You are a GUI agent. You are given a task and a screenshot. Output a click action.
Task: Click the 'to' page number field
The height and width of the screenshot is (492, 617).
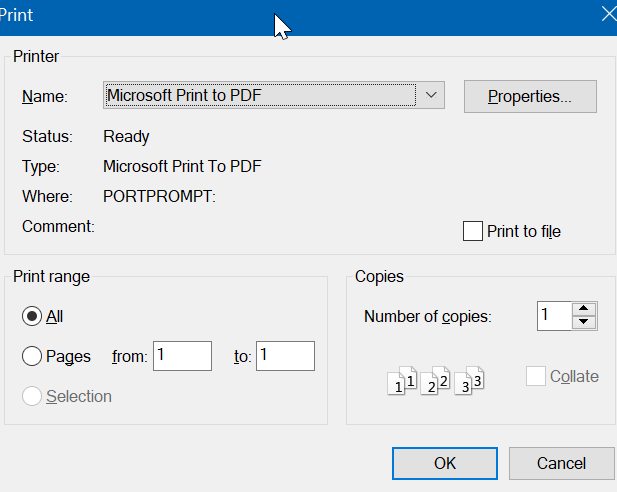[285, 356]
